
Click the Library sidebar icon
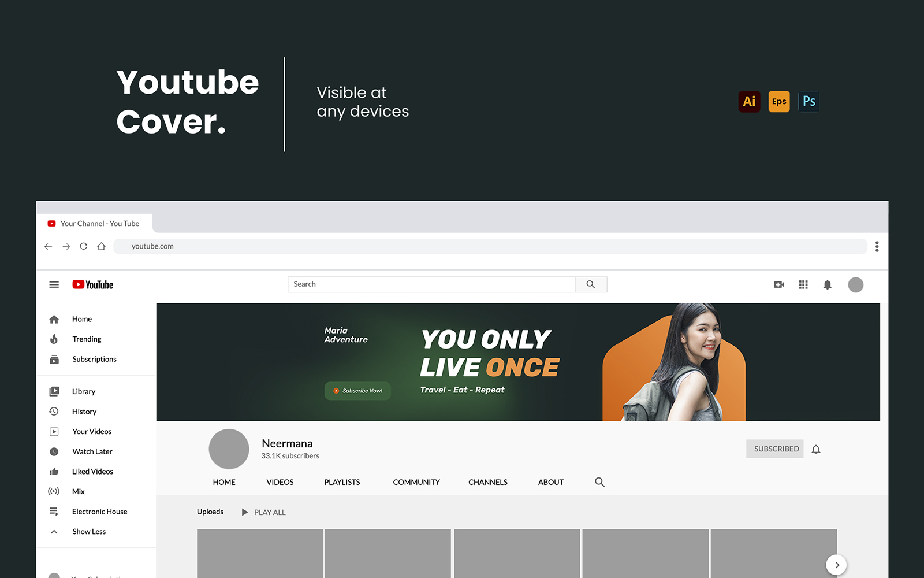pyautogui.click(x=54, y=391)
